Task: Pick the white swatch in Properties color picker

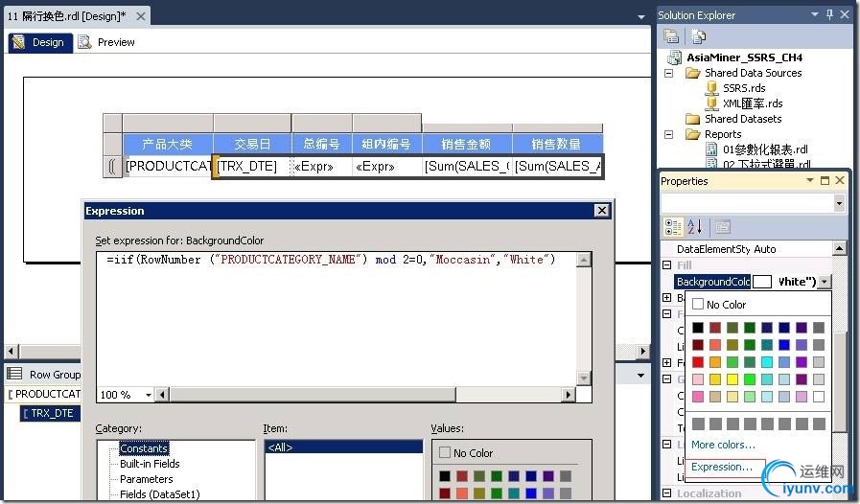Action: point(819,396)
